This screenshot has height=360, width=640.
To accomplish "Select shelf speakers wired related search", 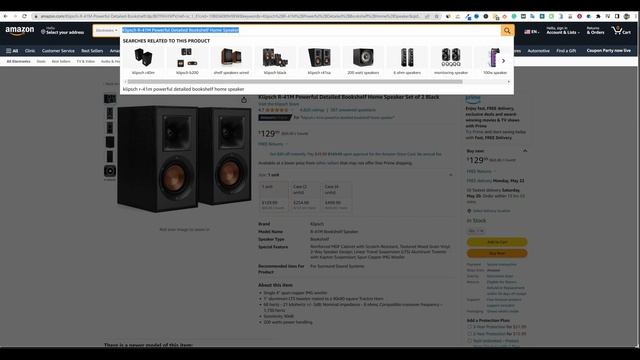I will point(231,60).
